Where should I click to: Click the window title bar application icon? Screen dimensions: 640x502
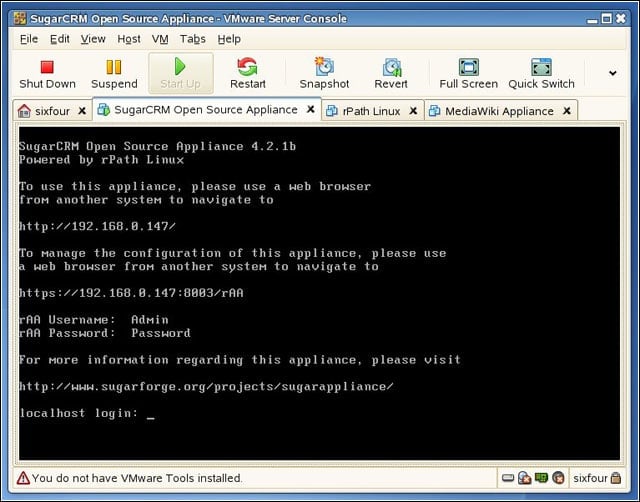click(x=20, y=18)
